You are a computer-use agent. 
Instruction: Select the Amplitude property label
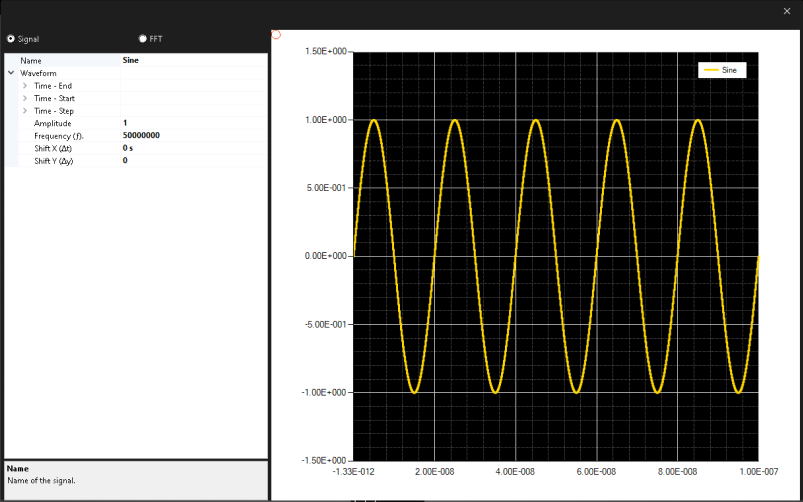point(52,123)
